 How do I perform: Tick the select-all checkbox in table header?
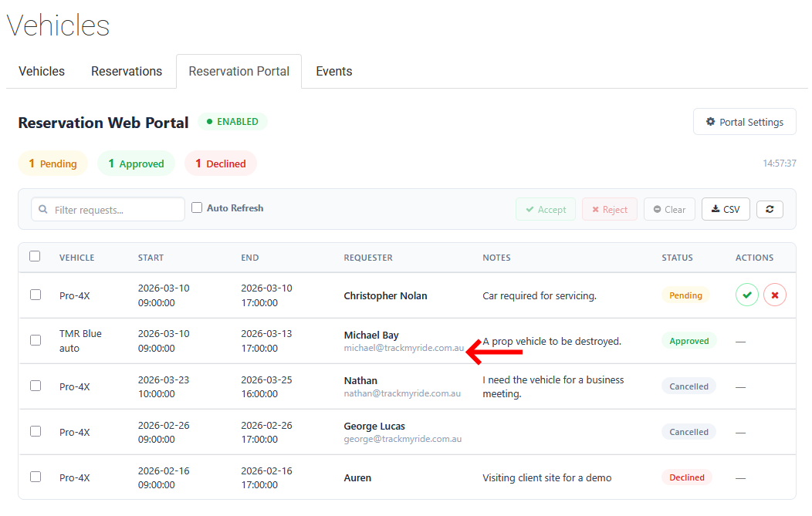tap(35, 256)
